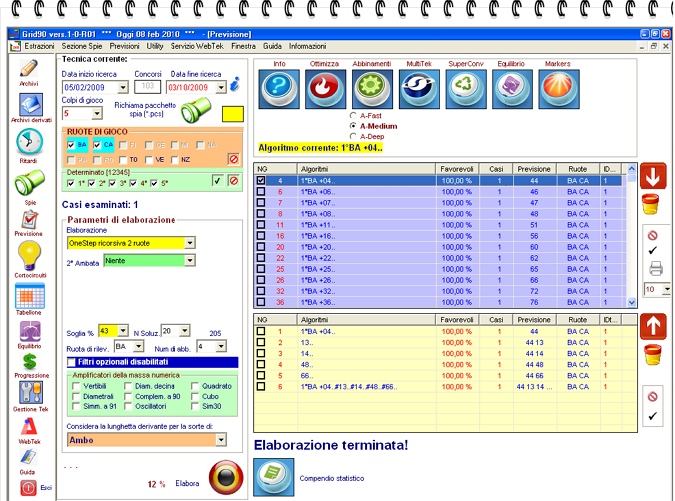
Task: Click the Algoritmi column header in upper table
Action: coord(366,169)
